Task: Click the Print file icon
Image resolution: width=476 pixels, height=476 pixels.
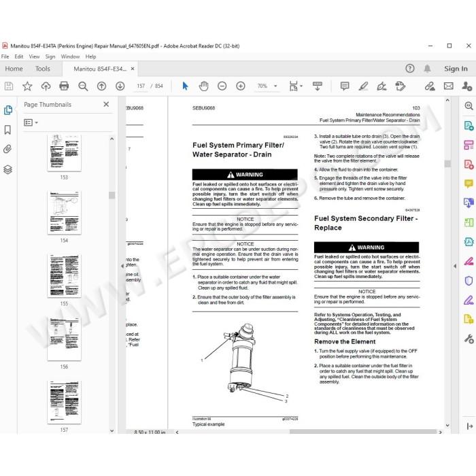Action: click(x=64, y=86)
